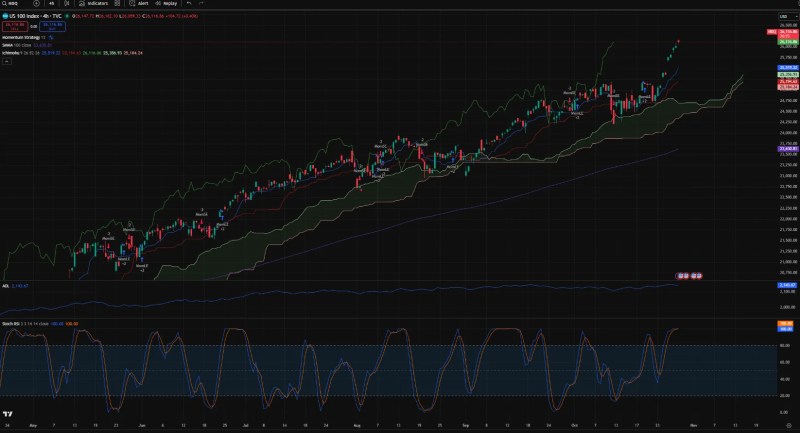Click the compare or add symbol plus icon
The height and width of the screenshot is (433, 800).
[36, 4]
